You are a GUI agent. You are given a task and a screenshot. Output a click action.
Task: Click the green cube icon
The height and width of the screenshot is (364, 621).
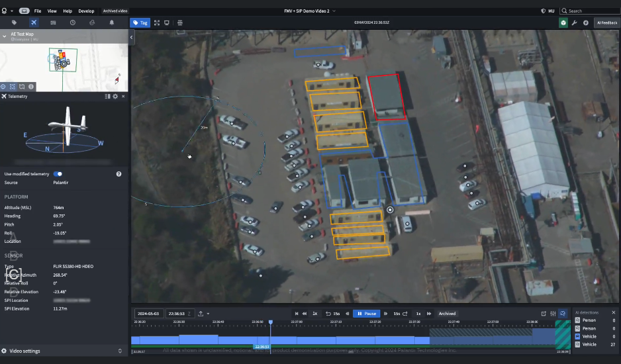563,23
